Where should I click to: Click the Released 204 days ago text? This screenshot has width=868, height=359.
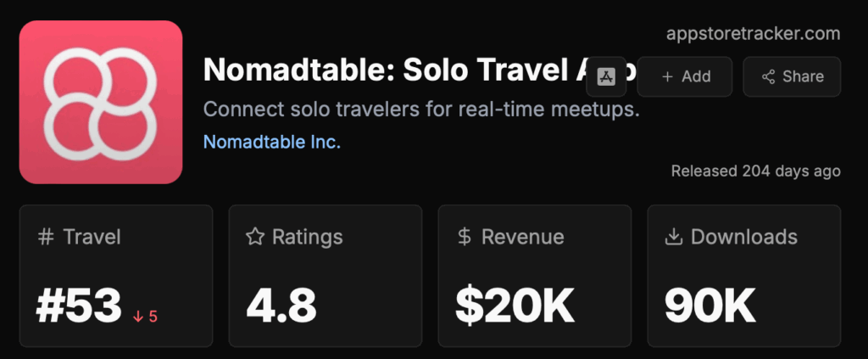755,171
